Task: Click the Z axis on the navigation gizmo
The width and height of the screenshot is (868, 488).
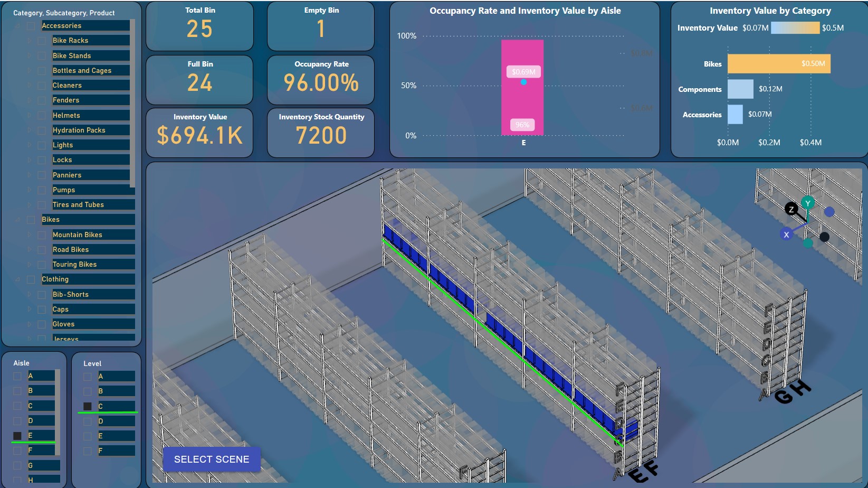Action: tap(791, 209)
